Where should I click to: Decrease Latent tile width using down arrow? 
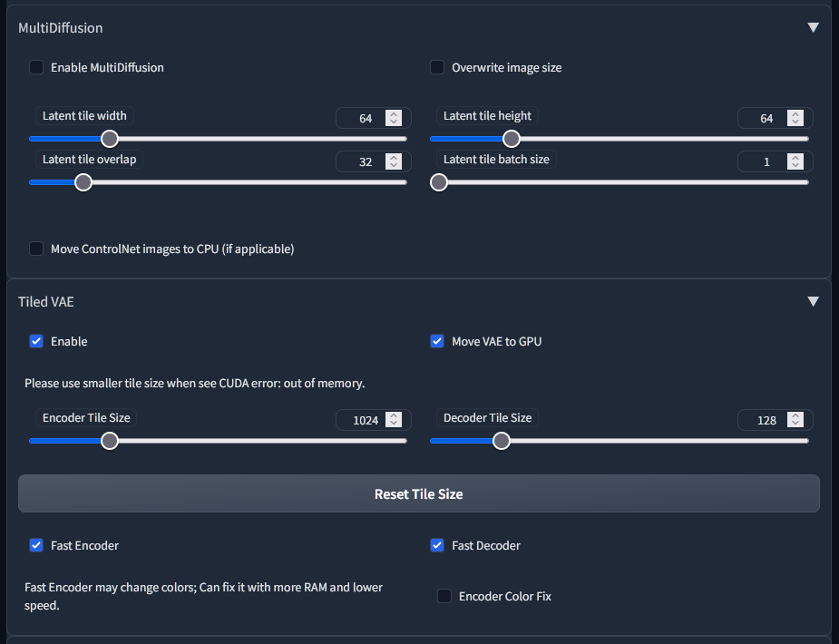(393, 122)
